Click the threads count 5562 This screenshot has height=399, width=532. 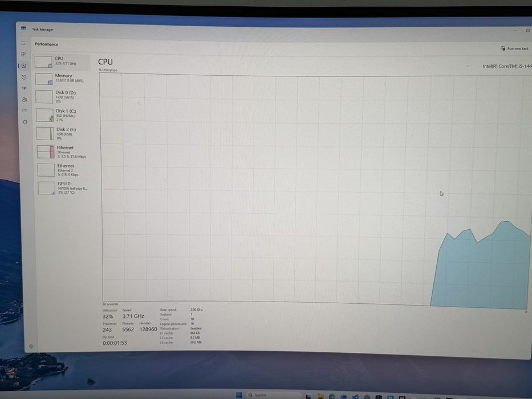tap(128, 329)
